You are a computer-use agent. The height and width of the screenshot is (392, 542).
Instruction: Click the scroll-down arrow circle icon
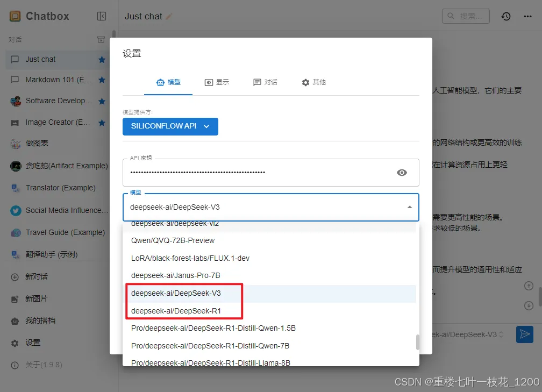coord(529,305)
